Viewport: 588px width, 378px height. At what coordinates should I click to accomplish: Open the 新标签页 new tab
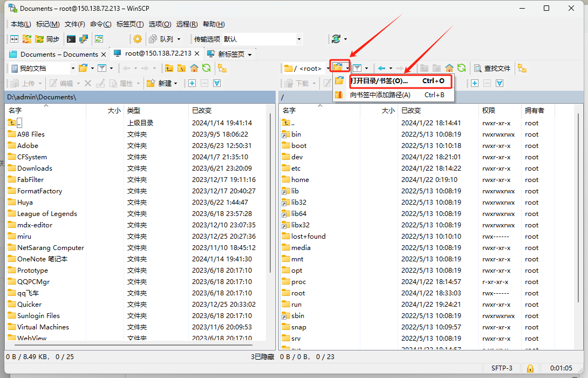pos(226,55)
